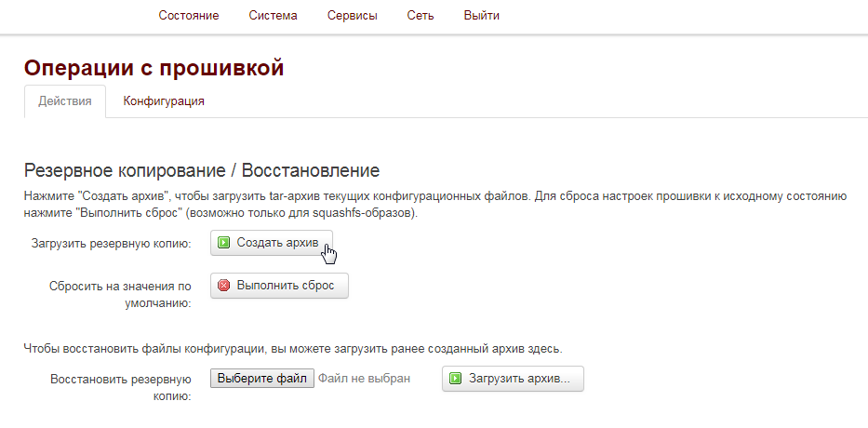This screenshot has height=428, width=868.
Task: Click the Загрузить архив... button
Action: pos(513,379)
